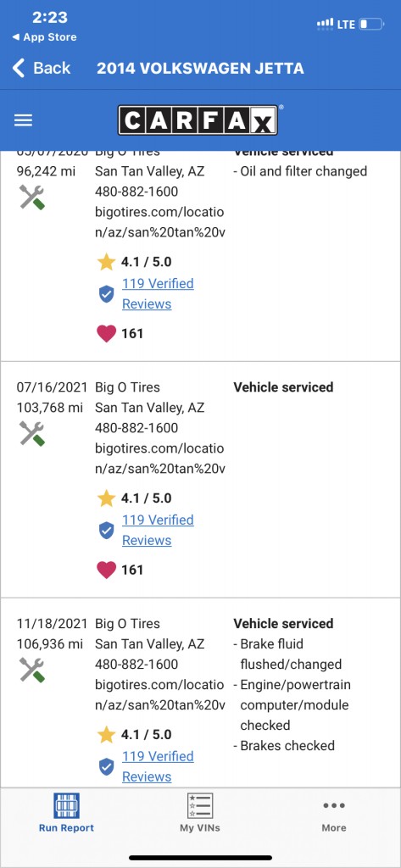Tap wrench service icon for 96,242 mi record
Screen dimensions: 401x868
tap(32, 197)
